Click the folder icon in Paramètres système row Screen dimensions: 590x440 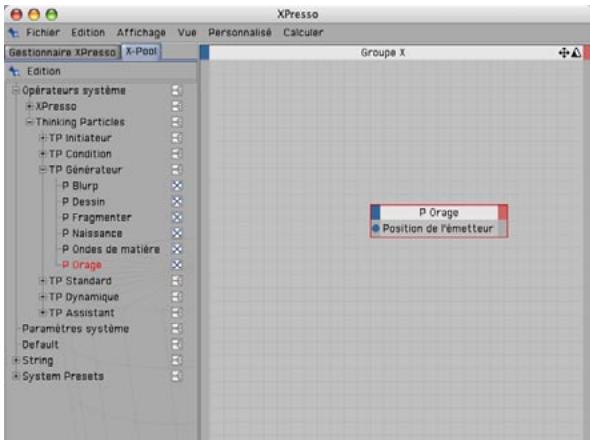pyautogui.click(x=176, y=329)
